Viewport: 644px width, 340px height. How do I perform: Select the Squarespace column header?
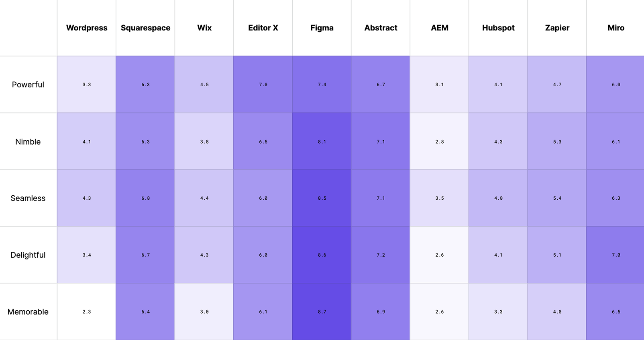coord(145,28)
